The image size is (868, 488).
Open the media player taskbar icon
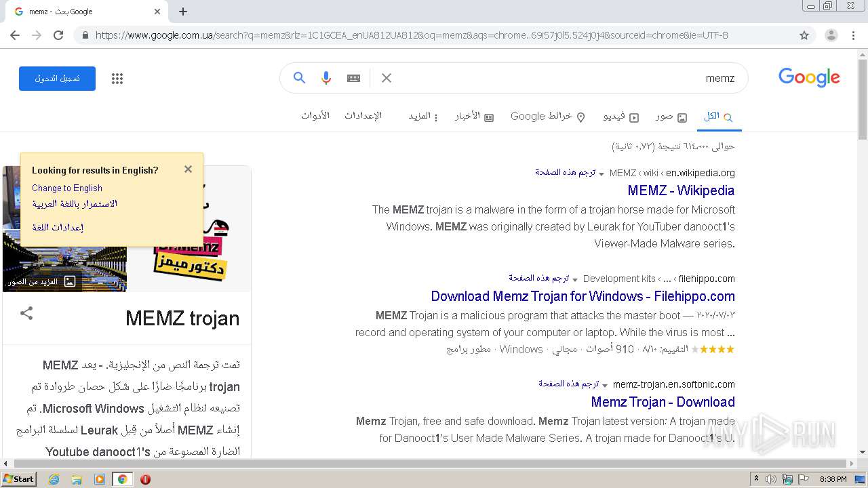tap(100, 479)
